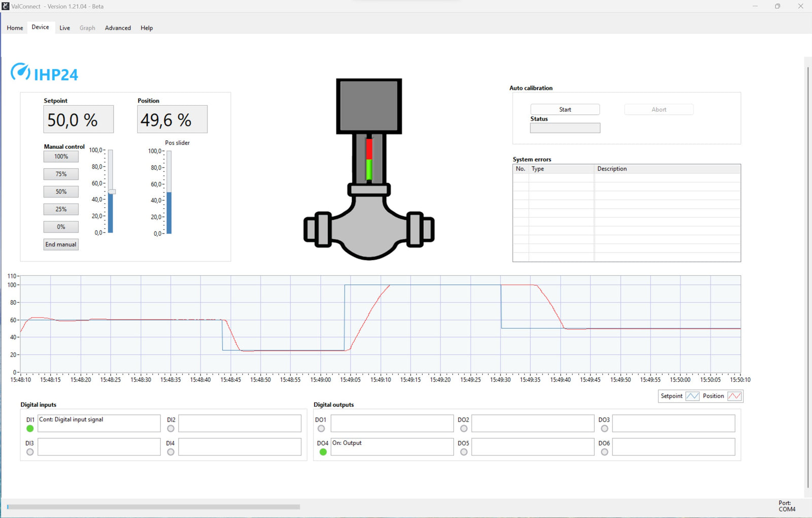This screenshot has width=812, height=518.
Task: Switch to the Advanced tab
Action: (118, 28)
